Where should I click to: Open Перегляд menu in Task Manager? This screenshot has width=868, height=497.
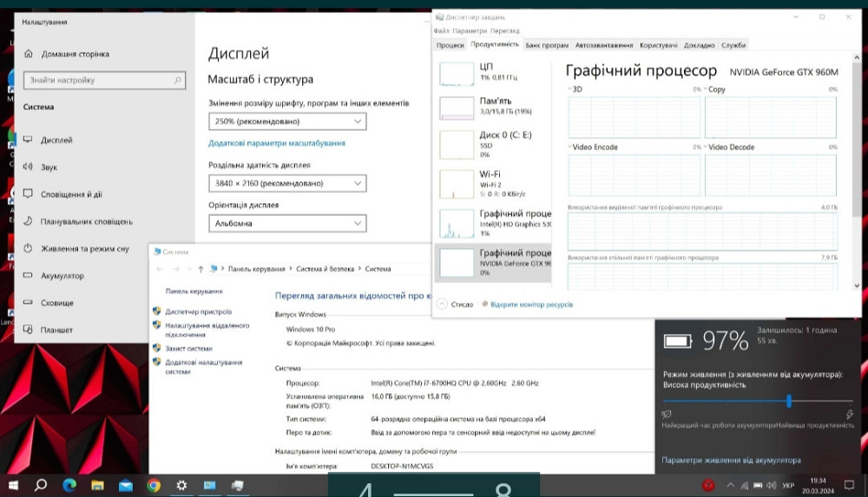click(505, 31)
